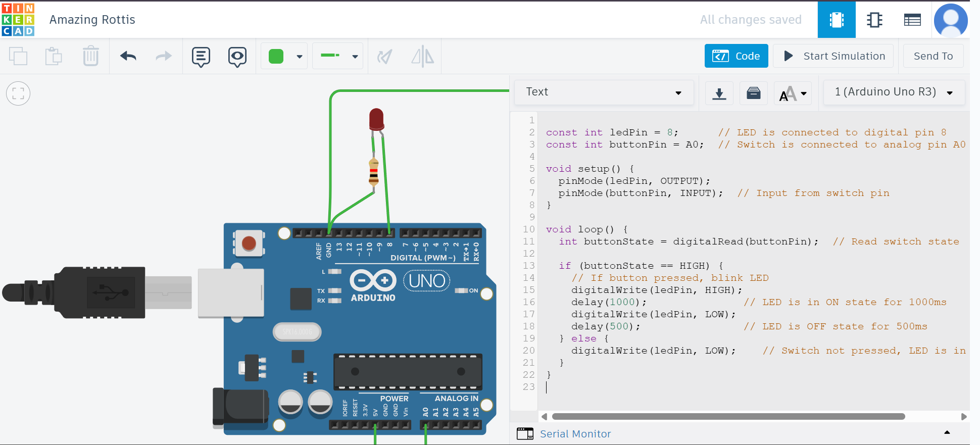Screen dimensions: 980x445
Task: Select the resistor component
Action: 374,172
